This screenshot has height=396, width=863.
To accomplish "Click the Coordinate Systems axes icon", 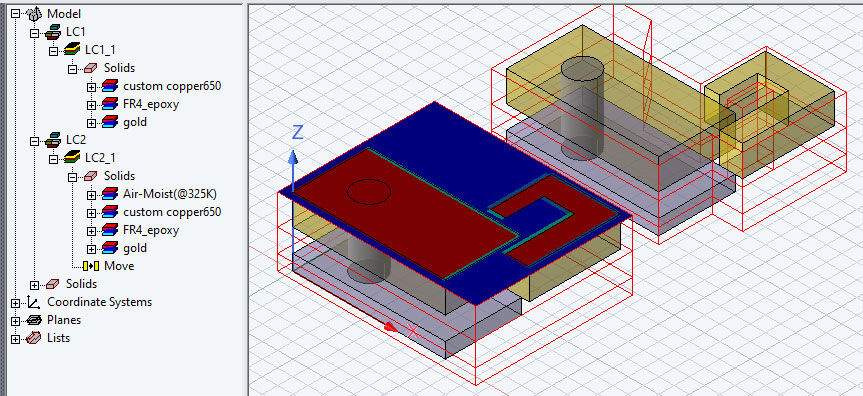I will [34, 302].
